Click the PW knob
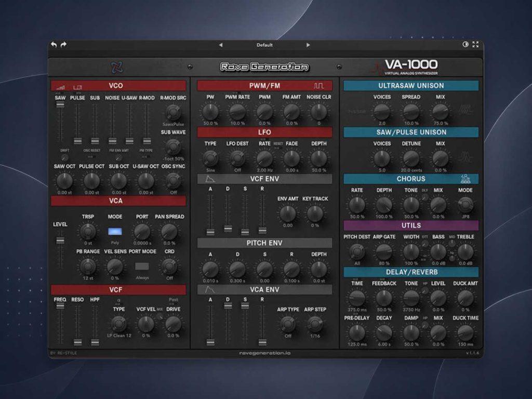Screen dimensions: 532x399 [210, 111]
